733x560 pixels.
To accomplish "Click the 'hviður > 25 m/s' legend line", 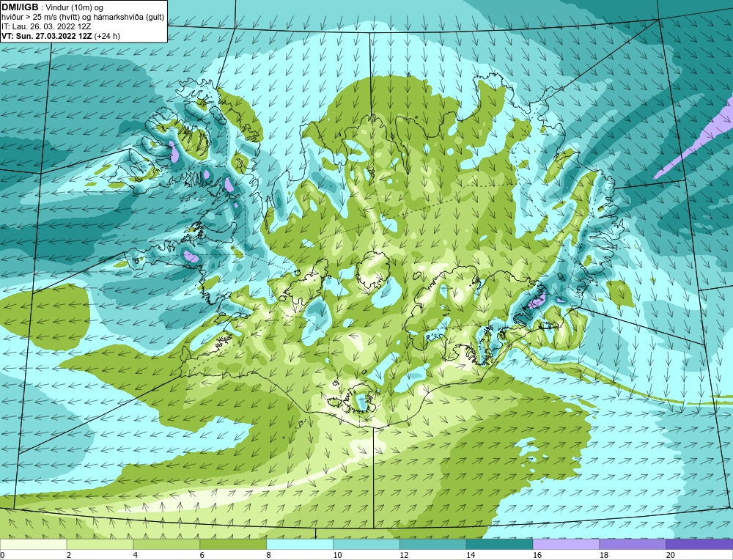I will point(83,17).
